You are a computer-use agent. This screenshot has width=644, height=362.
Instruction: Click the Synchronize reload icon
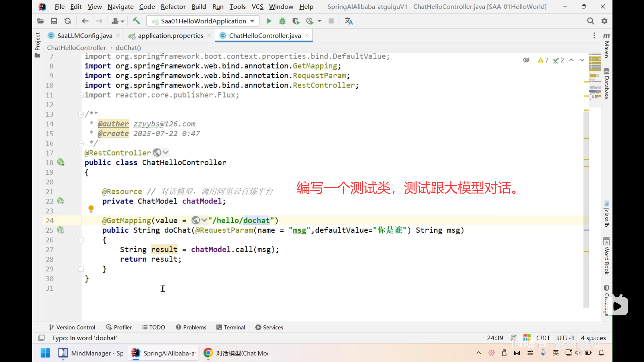click(x=68, y=21)
